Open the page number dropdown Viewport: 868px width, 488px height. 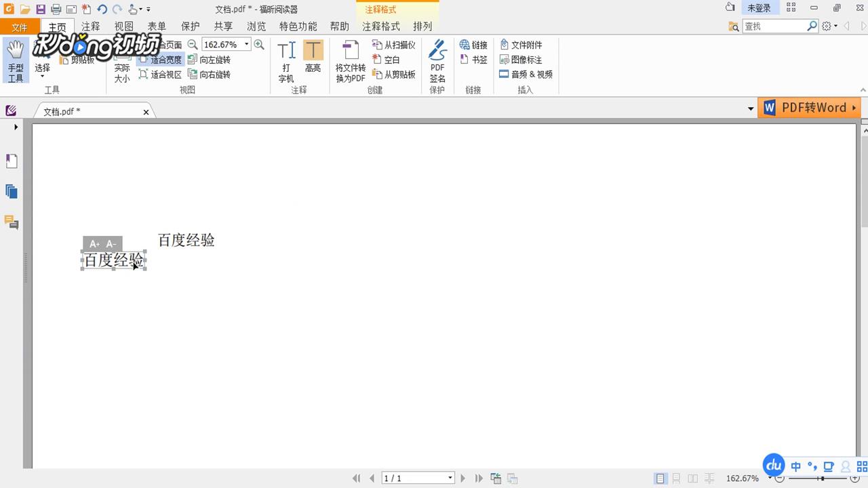coord(450,479)
